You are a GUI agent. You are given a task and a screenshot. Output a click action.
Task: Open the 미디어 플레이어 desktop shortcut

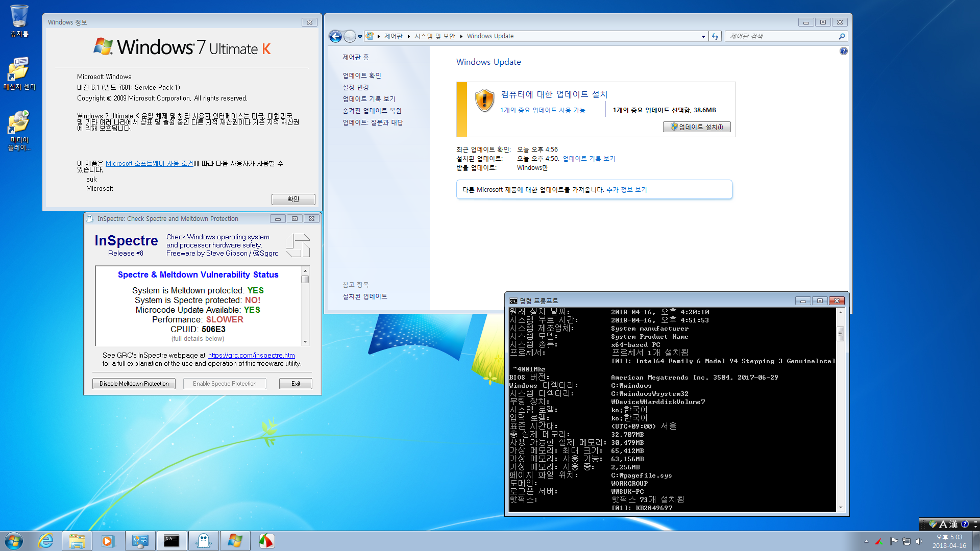coord(19,131)
